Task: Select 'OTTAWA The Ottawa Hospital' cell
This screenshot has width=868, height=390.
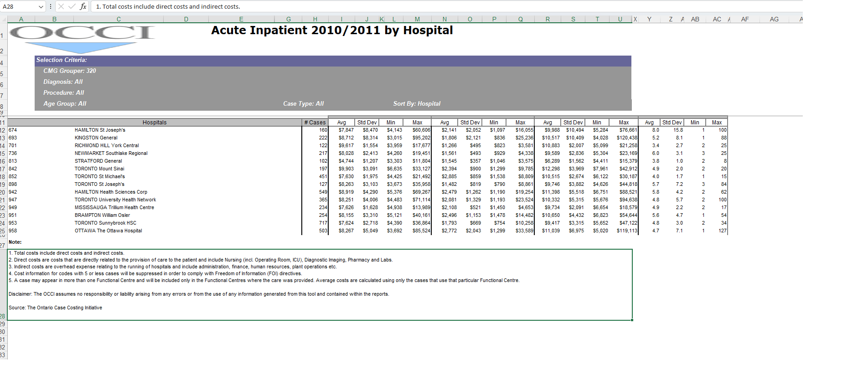Action: click(x=108, y=231)
